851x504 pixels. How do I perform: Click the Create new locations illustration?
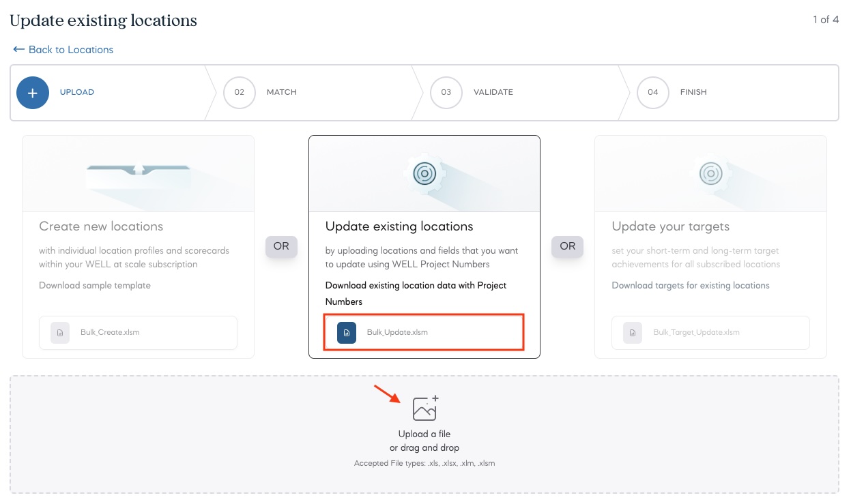(x=138, y=173)
